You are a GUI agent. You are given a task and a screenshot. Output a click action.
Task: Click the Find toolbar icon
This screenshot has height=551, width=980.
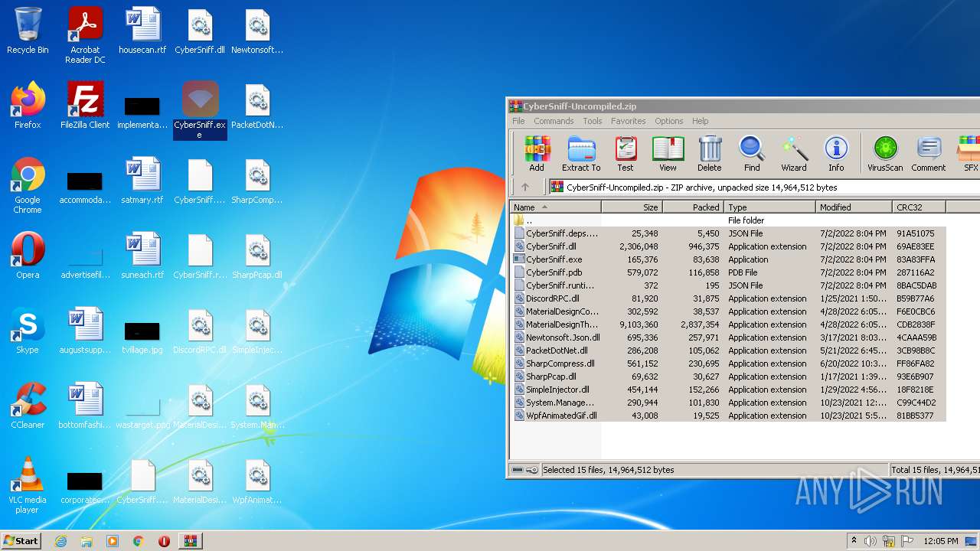click(752, 154)
